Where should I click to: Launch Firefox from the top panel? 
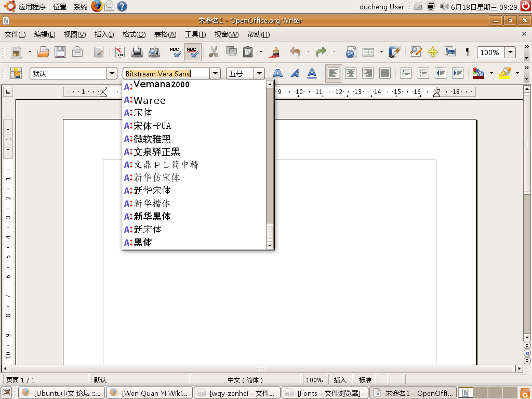tap(97, 6)
